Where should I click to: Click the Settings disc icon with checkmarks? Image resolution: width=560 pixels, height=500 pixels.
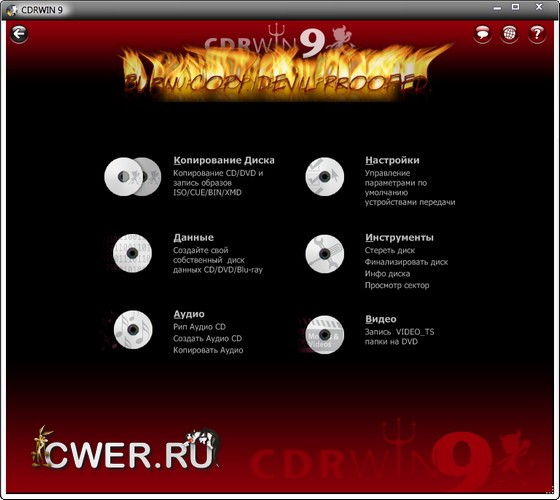[325, 177]
